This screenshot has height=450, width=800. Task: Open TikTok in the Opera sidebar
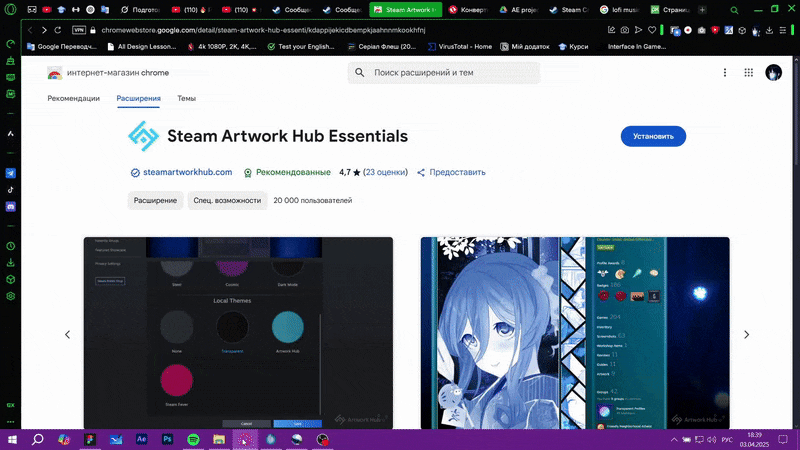(10, 190)
